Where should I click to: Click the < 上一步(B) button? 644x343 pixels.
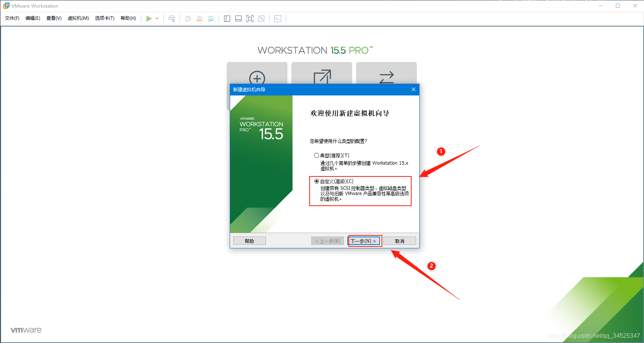[x=328, y=241]
